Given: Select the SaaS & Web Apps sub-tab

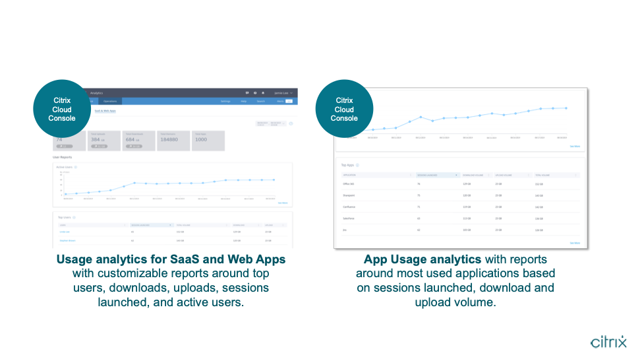Looking at the screenshot, I should [105, 111].
